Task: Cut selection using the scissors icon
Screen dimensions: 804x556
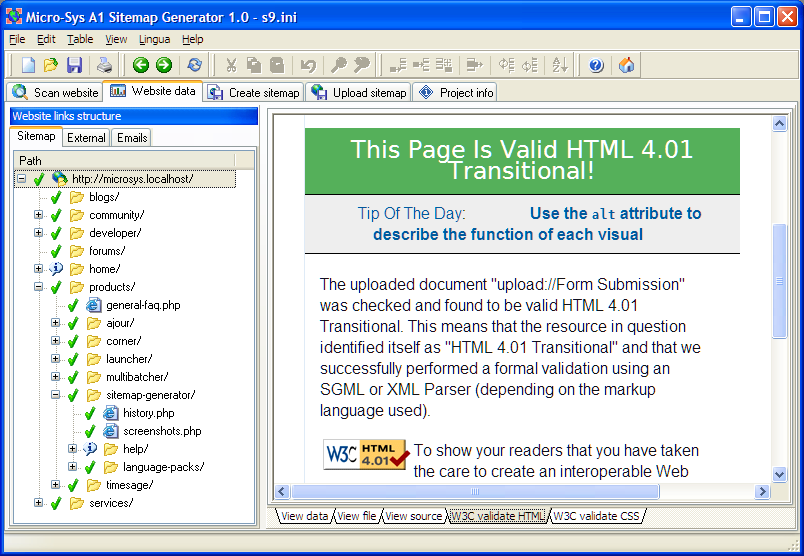Action: coord(231,65)
